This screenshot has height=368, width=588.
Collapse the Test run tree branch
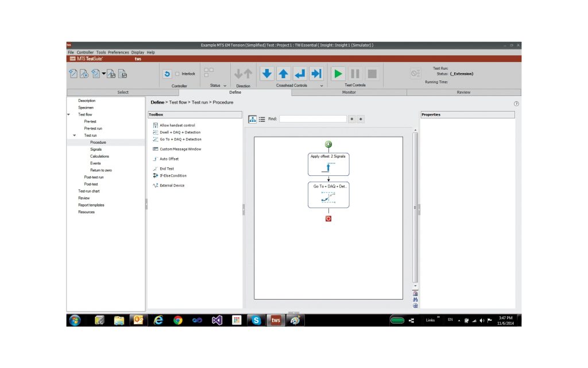(x=73, y=135)
